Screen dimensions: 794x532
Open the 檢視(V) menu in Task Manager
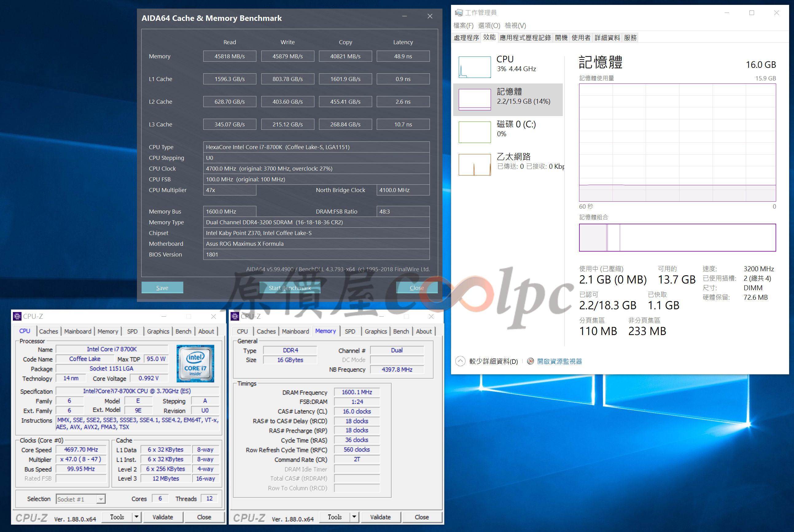pos(515,25)
